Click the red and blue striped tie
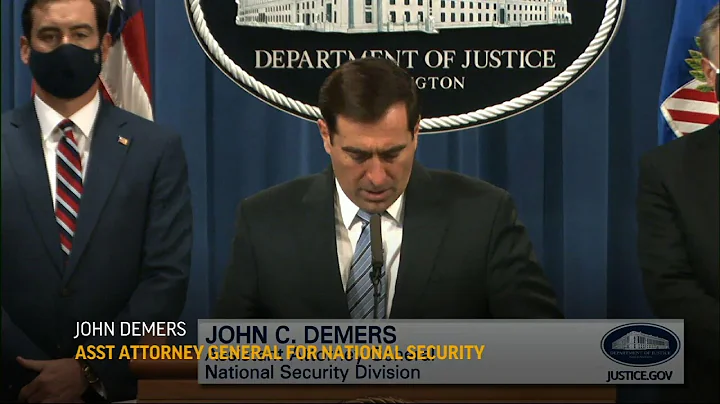 coord(68,186)
